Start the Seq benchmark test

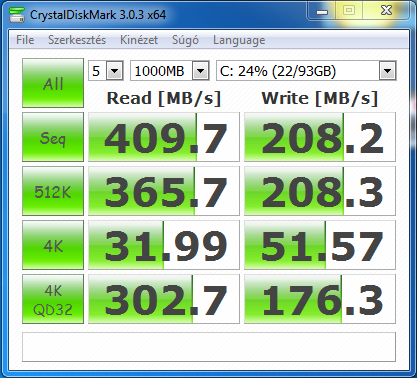[53, 137]
